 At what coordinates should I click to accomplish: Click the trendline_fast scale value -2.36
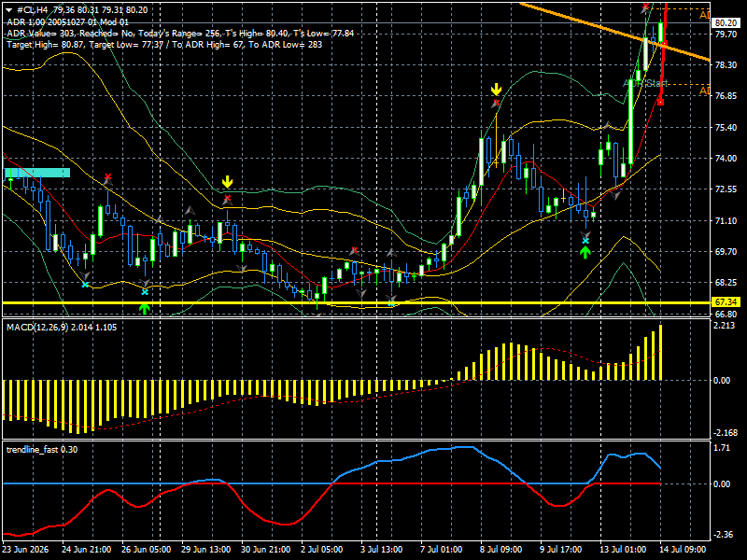[x=722, y=535]
